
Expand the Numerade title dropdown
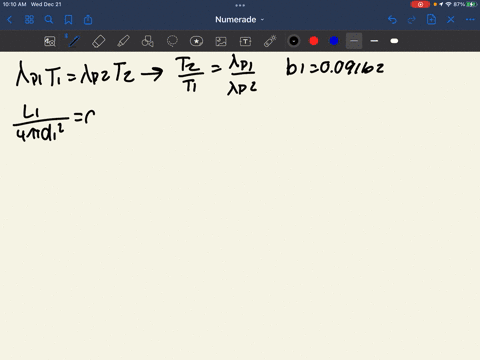click(240, 20)
